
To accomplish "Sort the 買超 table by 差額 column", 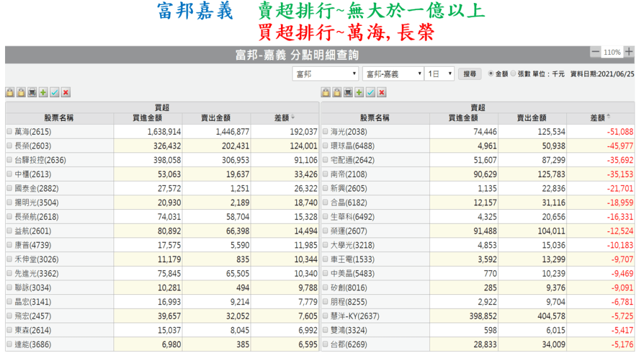I will click(284, 118).
